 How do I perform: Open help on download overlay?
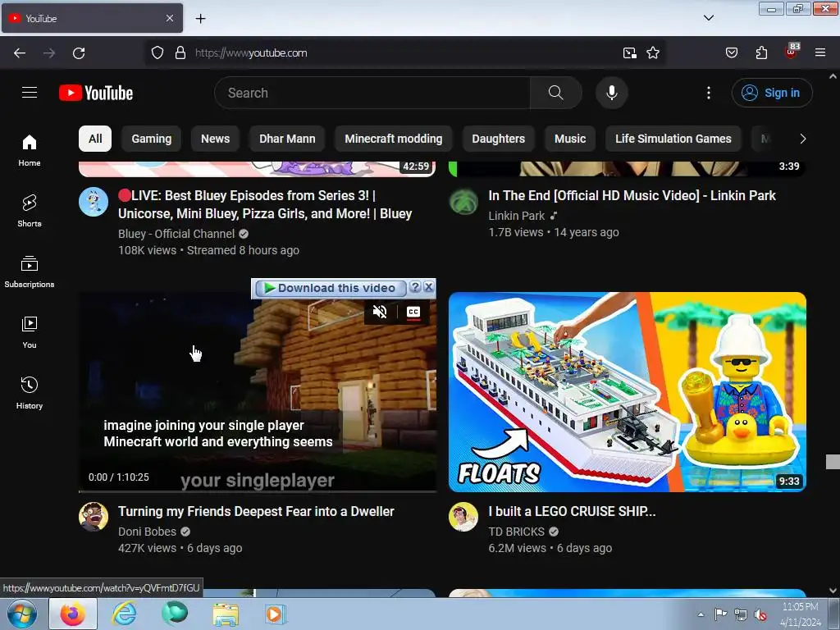click(x=414, y=287)
